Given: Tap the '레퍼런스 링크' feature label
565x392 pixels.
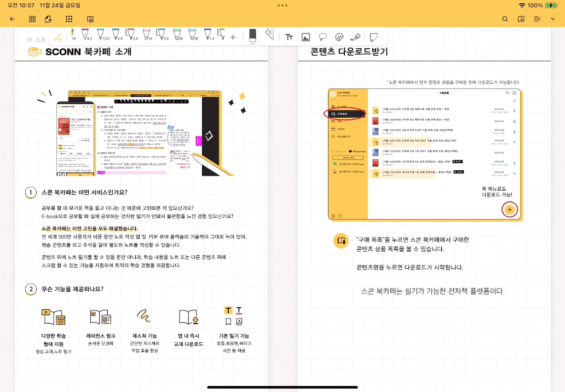Looking at the screenshot, I should tap(101, 336).
